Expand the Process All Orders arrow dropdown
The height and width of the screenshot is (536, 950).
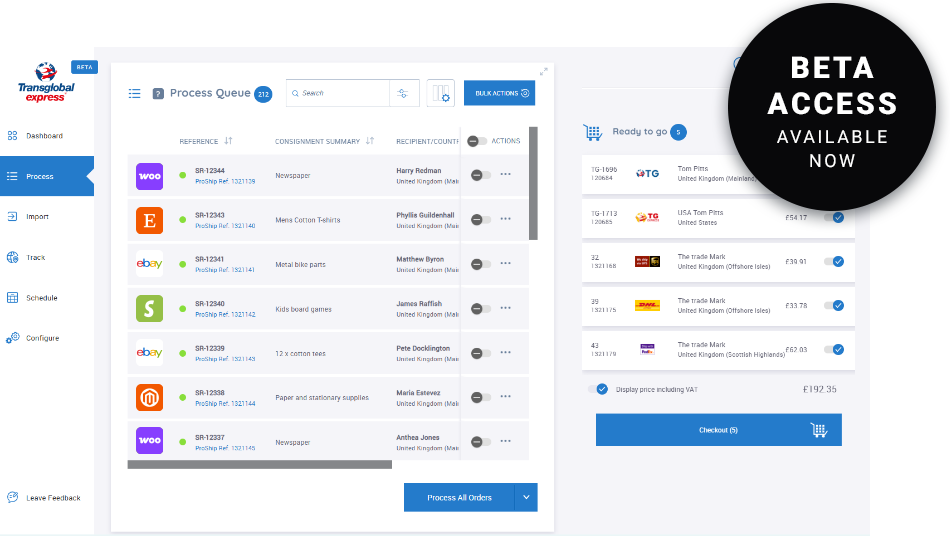[x=526, y=497]
